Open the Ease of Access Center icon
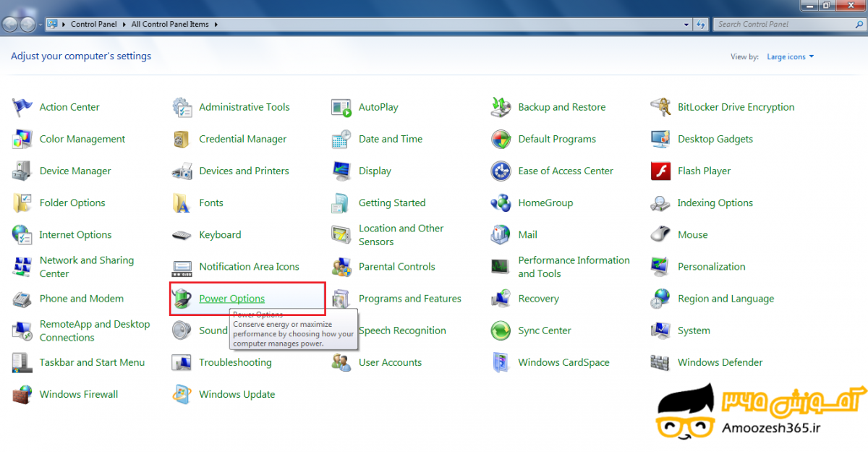The height and width of the screenshot is (452, 868). [501, 171]
